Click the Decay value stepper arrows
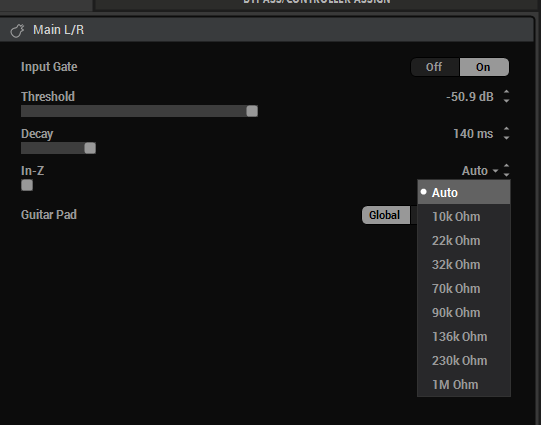541x425 pixels. pyautogui.click(x=506, y=134)
